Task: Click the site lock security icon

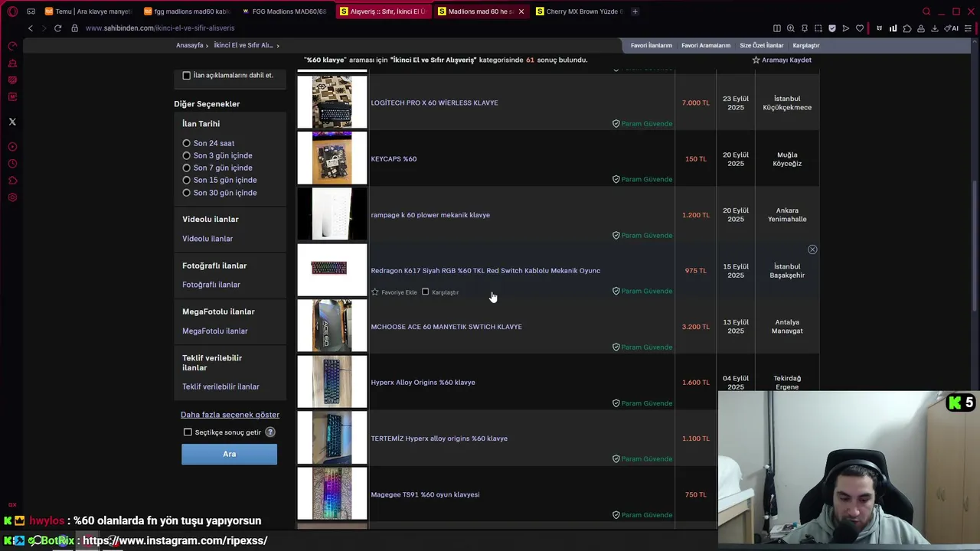Action: pos(75,28)
